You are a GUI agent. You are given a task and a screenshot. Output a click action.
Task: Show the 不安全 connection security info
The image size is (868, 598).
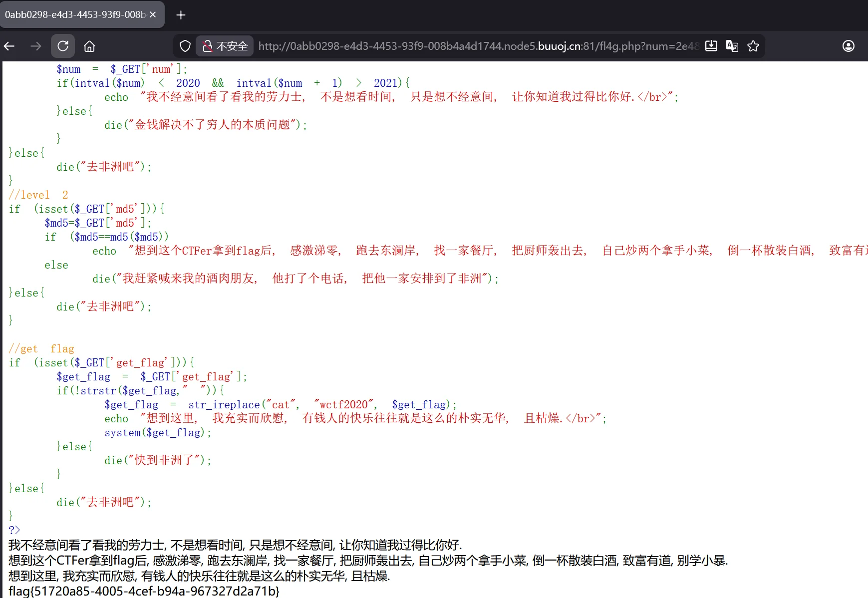click(x=225, y=46)
